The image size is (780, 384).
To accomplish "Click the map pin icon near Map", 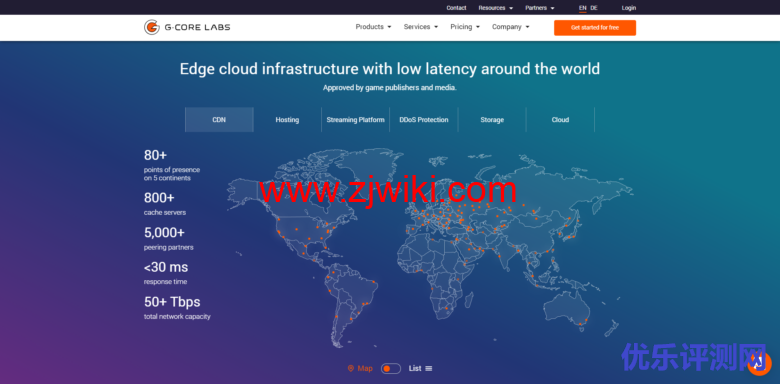I will [x=351, y=369].
